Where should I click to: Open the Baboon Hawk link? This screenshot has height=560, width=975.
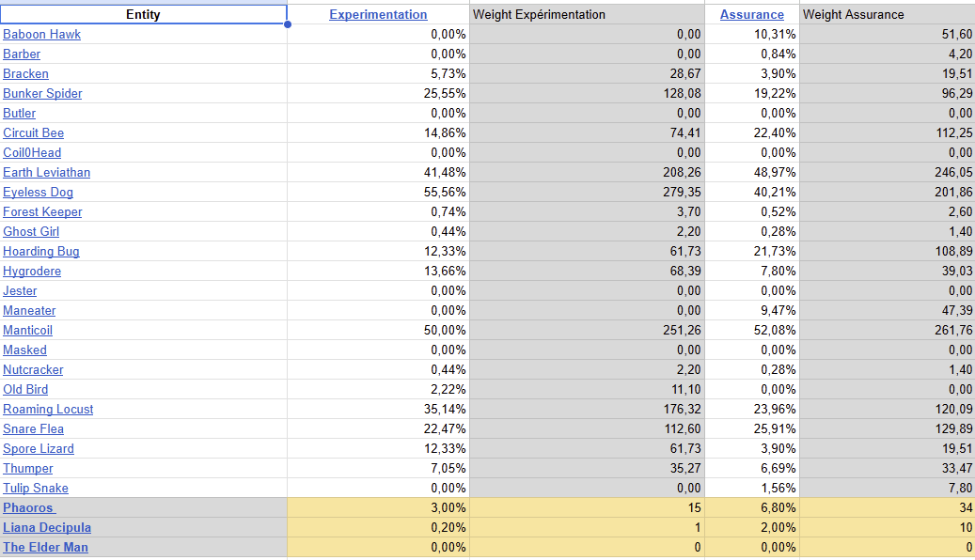click(x=41, y=34)
